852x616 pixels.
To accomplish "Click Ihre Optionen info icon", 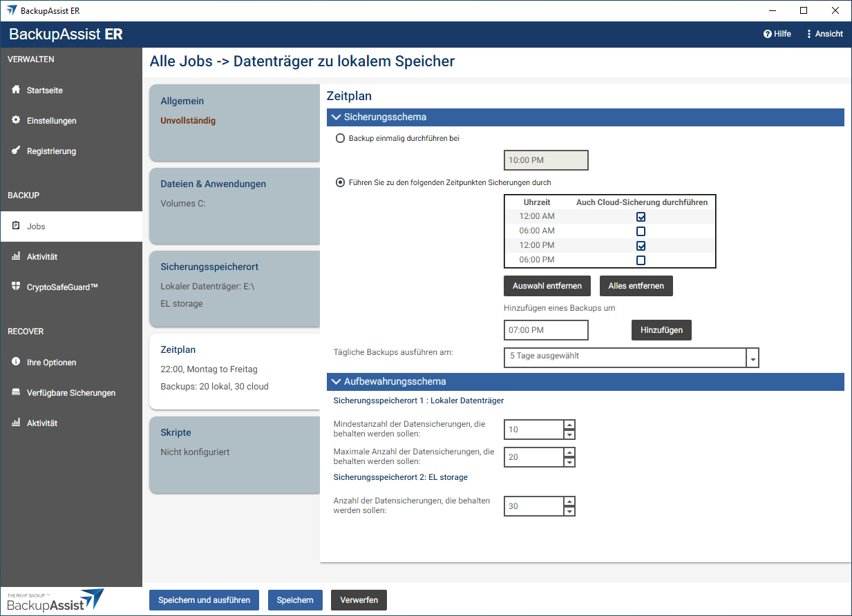I will 16,362.
